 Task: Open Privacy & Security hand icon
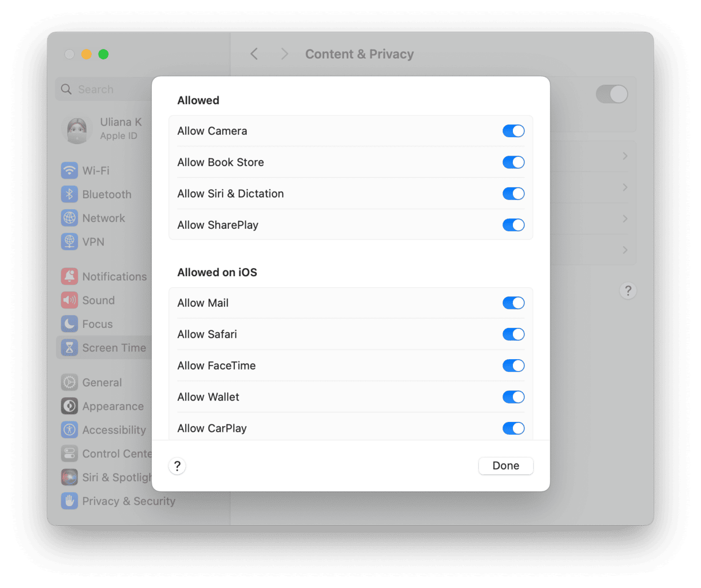[69, 501]
